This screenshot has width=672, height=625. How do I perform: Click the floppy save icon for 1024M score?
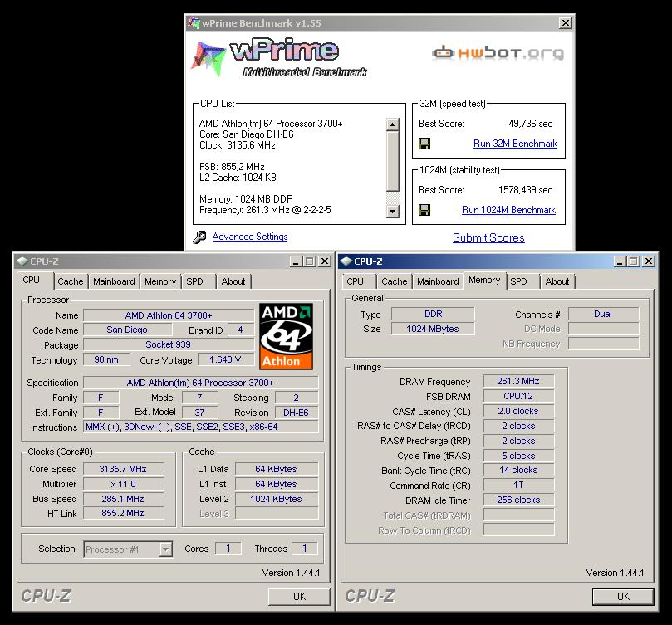pyautogui.click(x=424, y=210)
